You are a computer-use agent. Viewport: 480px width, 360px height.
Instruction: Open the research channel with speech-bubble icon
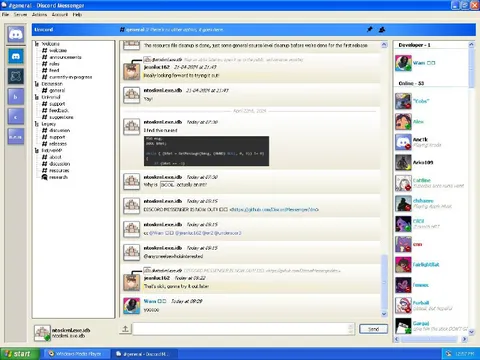coord(55,177)
